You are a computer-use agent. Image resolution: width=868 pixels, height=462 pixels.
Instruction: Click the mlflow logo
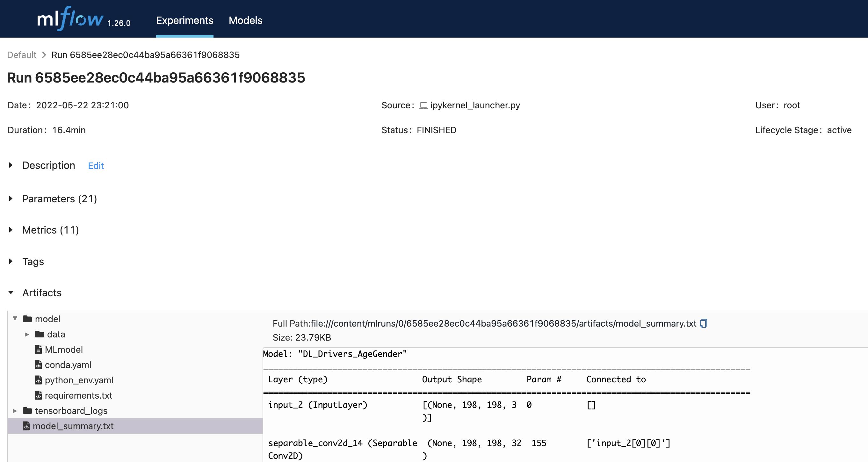(70, 19)
